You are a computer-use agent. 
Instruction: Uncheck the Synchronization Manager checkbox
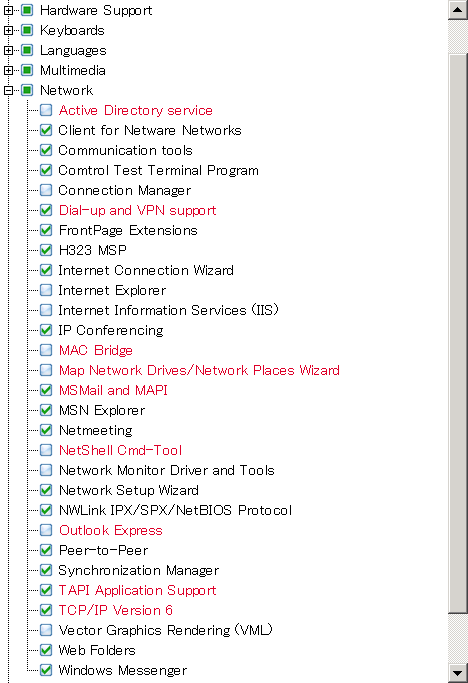coord(46,570)
